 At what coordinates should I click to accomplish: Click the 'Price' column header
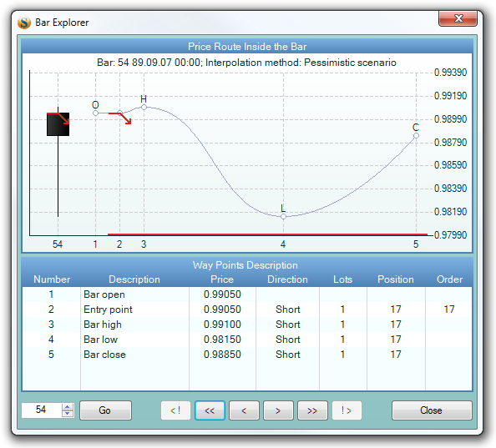222,279
